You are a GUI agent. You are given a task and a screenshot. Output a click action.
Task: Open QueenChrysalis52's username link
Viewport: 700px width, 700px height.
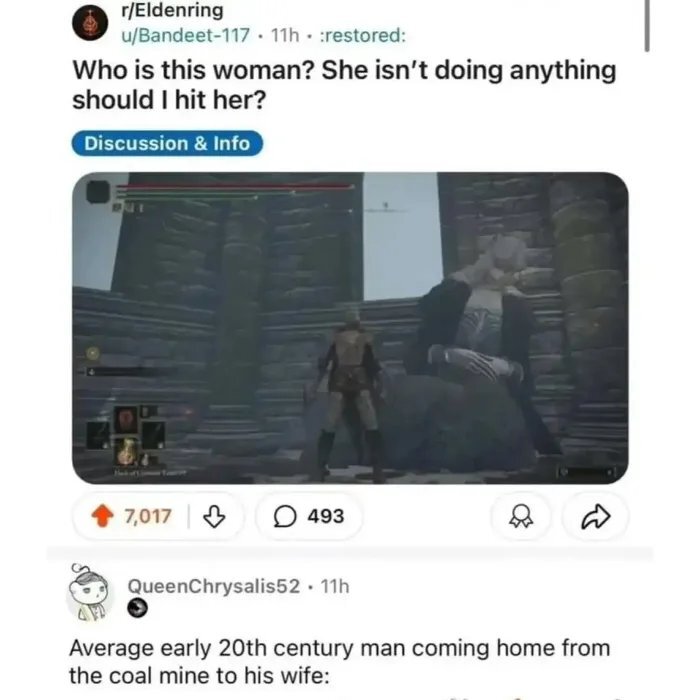coord(214,586)
